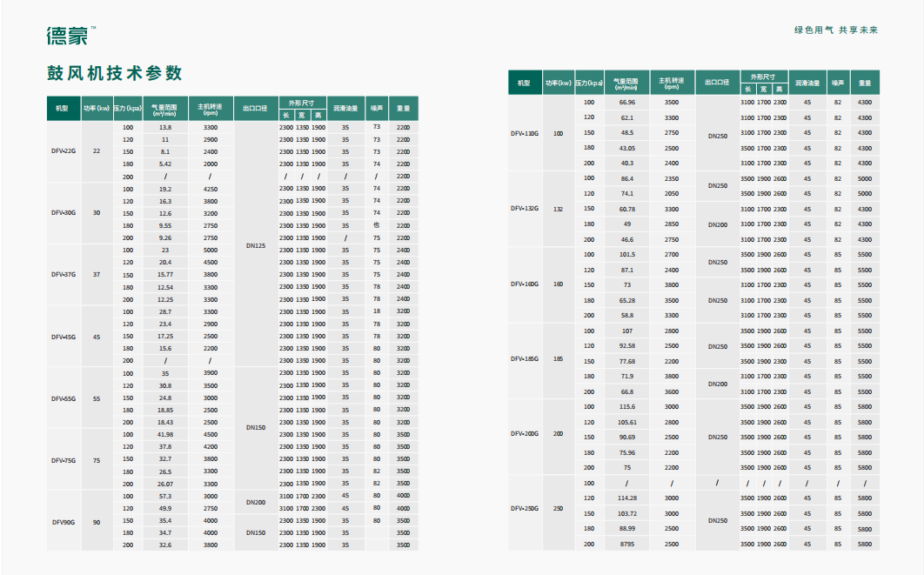The height and width of the screenshot is (575, 924).
Task: Select the DFV-22G model cell
Action: tap(64, 151)
